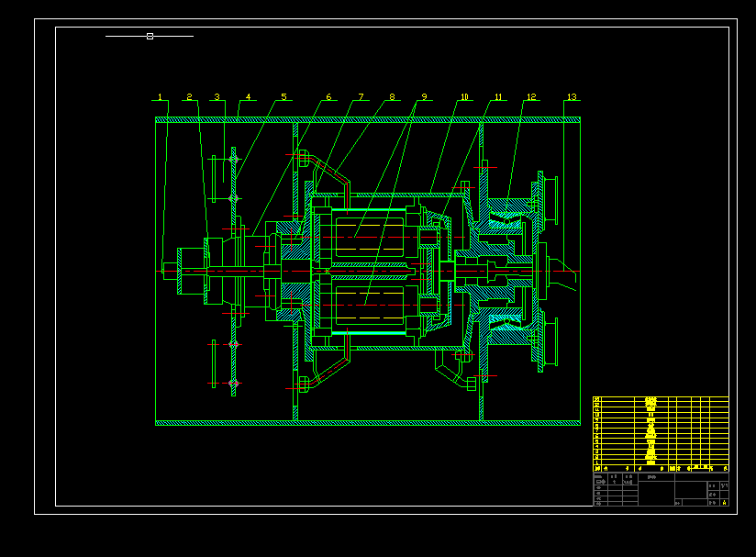Screen dimensions: 756x557
Task: Click part balloon label 3
Action: pos(217,97)
